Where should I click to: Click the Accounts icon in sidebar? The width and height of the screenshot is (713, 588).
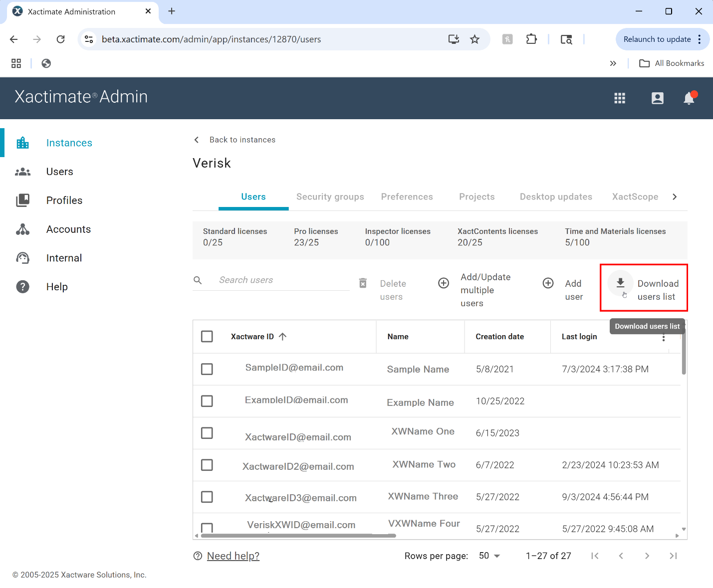[x=23, y=229]
